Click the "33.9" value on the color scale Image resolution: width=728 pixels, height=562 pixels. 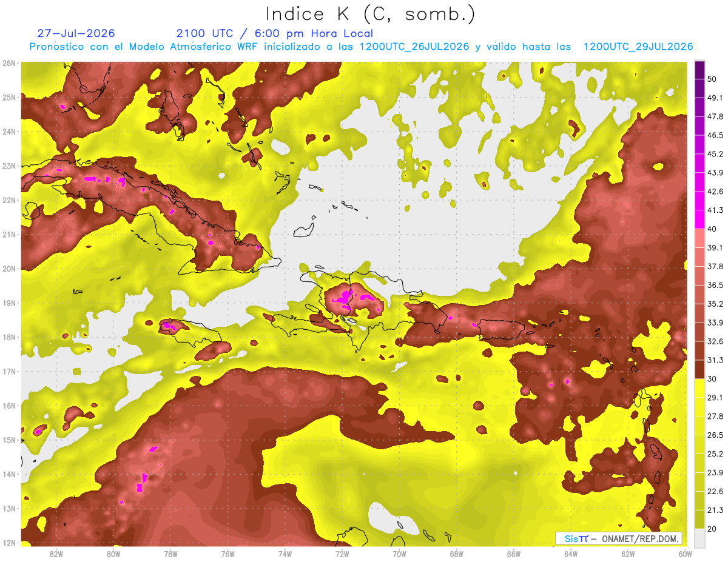(x=715, y=323)
